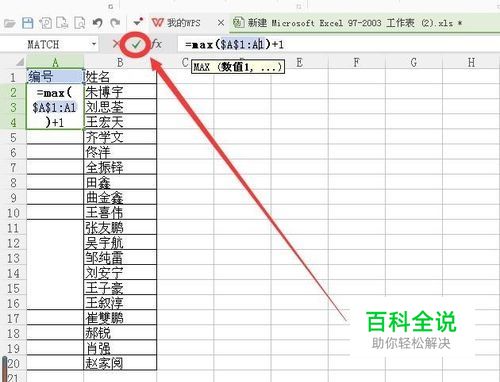The height and width of the screenshot is (382, 500).
Task: Cancel formula entry with X button
Action: [115, 44]
